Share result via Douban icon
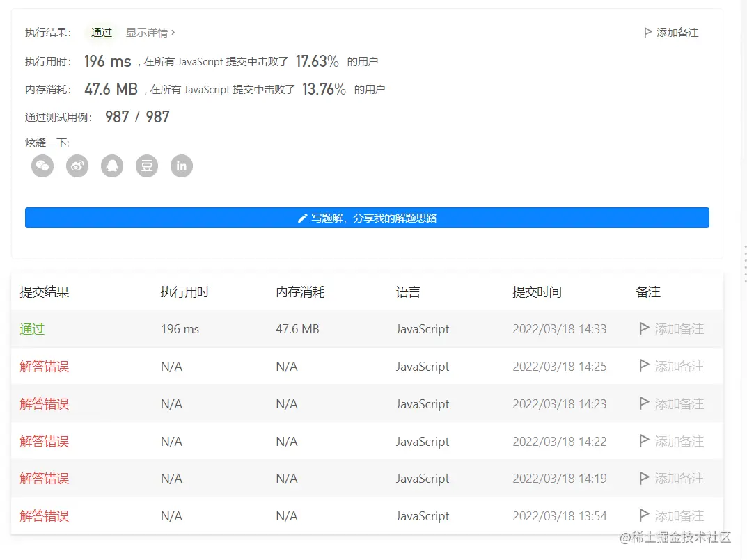The width and height of the screenshot is (747, 560). click(x=147, y=166)
